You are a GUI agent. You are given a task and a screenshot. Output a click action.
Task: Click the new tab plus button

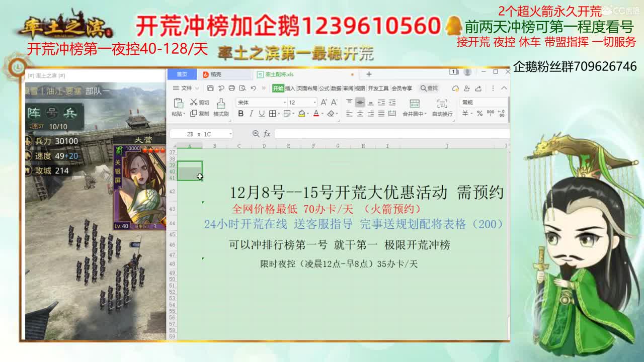(369, 74)
